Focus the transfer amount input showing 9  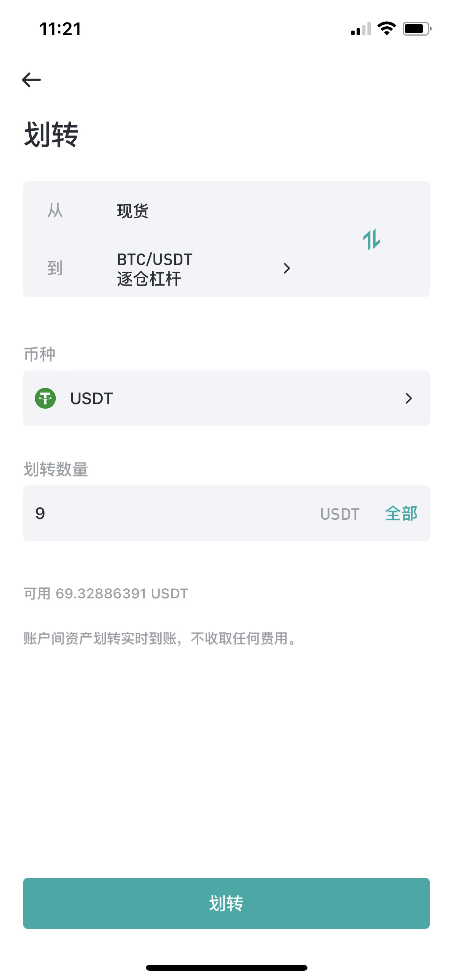[x=155, y=513]
